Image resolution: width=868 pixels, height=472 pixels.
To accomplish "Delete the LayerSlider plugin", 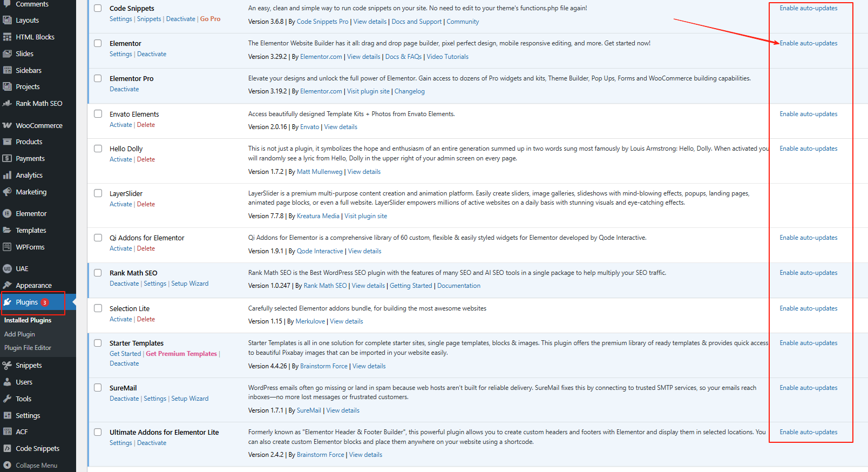I will coord(146,204).
